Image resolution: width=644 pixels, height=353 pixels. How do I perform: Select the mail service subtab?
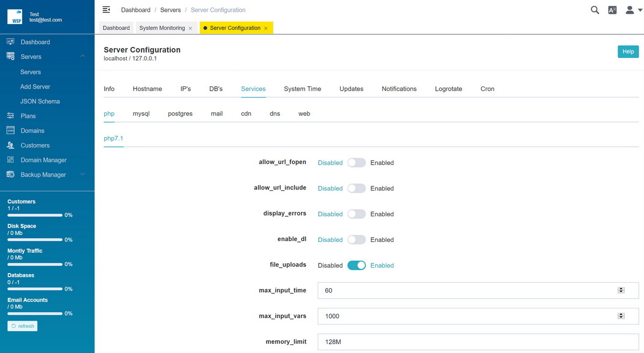(217, 114)
